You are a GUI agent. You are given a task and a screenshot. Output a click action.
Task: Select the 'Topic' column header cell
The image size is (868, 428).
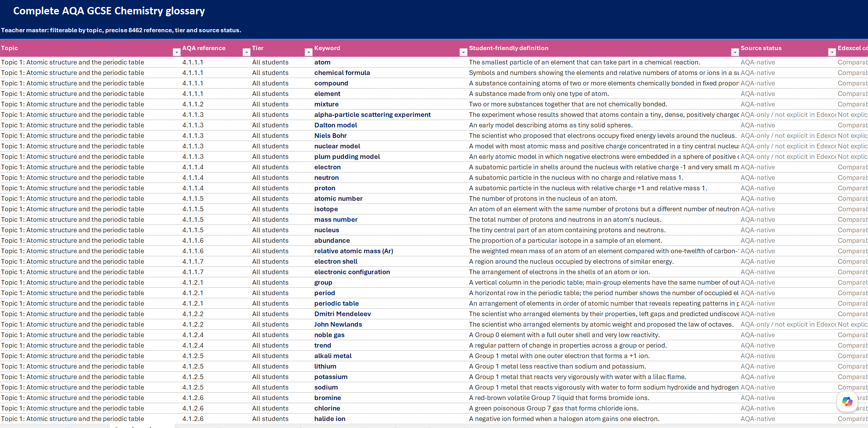pyautogui.click(x=90, y=48)
